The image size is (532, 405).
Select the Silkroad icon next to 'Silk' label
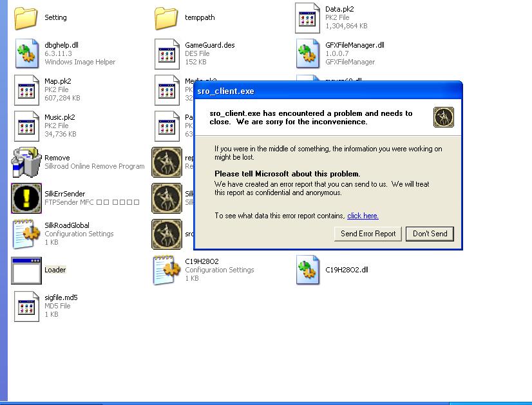pos(167,198)
